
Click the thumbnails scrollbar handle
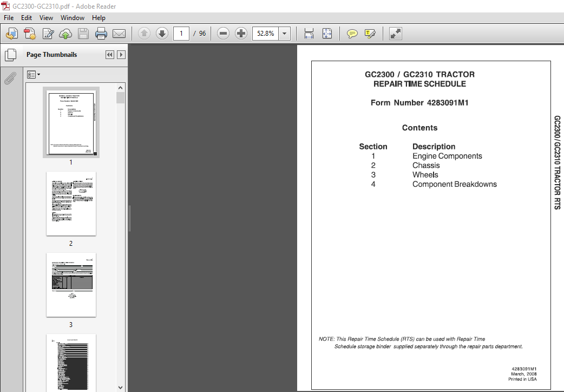click(121, 98)
